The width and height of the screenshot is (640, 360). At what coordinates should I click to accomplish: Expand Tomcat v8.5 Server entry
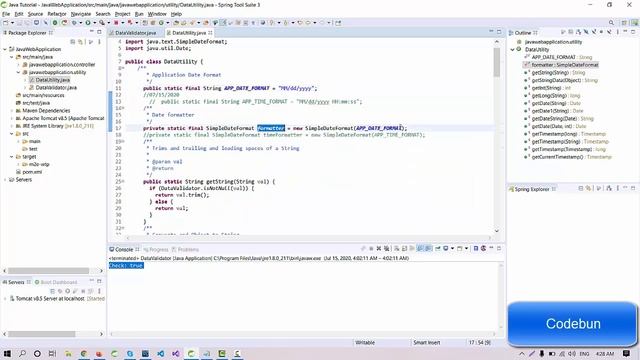tap(5, 299)
